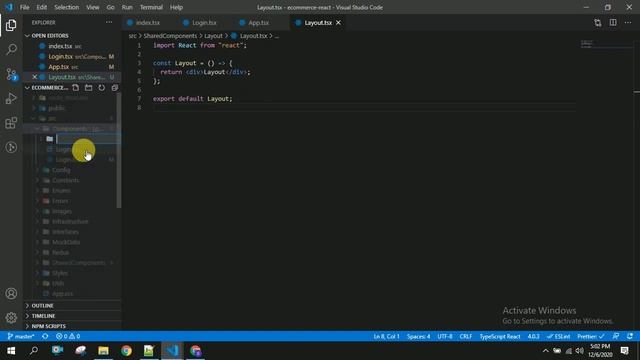Click SharedComponents in the breadcrumb
The image size is (640, 360).
point(170,36)
